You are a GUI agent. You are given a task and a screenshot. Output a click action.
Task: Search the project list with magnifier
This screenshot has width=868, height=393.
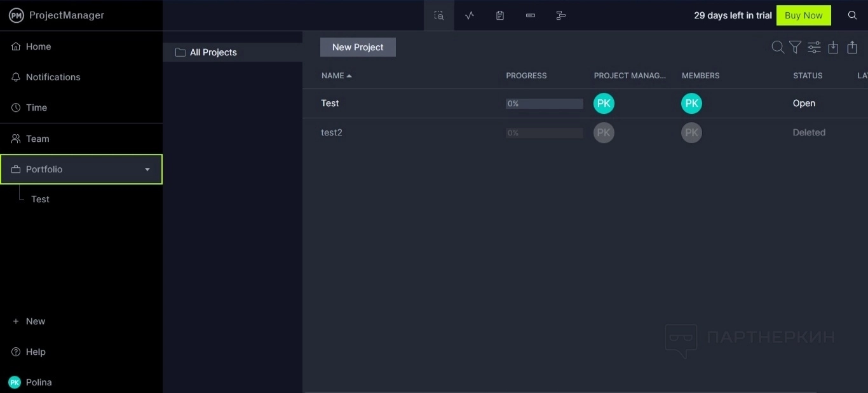pyautogui.click(x=777, y=47)
